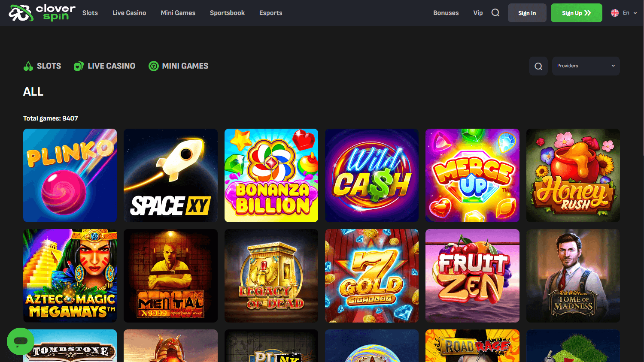Open the 7 Gold Gigablox game
This screenshot has width=644, height=362.
372,276
